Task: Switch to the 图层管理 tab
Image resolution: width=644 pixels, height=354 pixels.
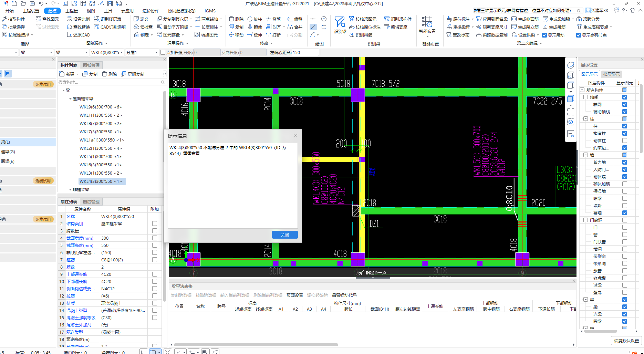Action: [91, 201]
